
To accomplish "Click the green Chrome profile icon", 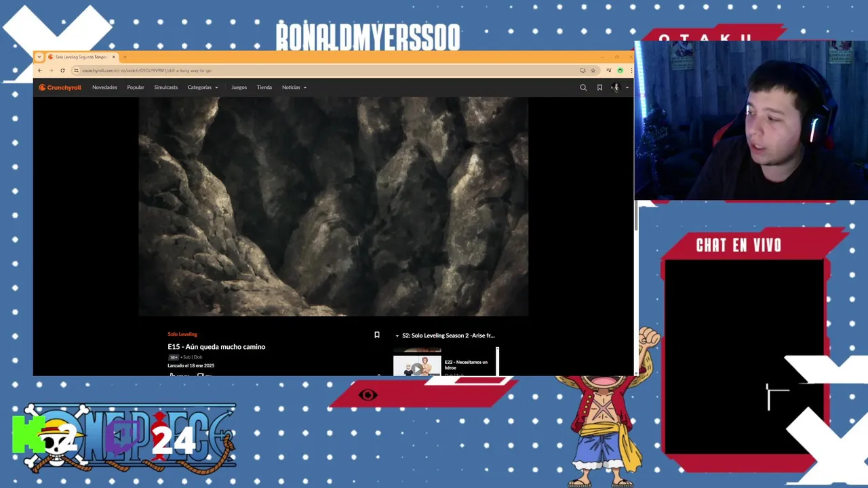I will point(620,70).
